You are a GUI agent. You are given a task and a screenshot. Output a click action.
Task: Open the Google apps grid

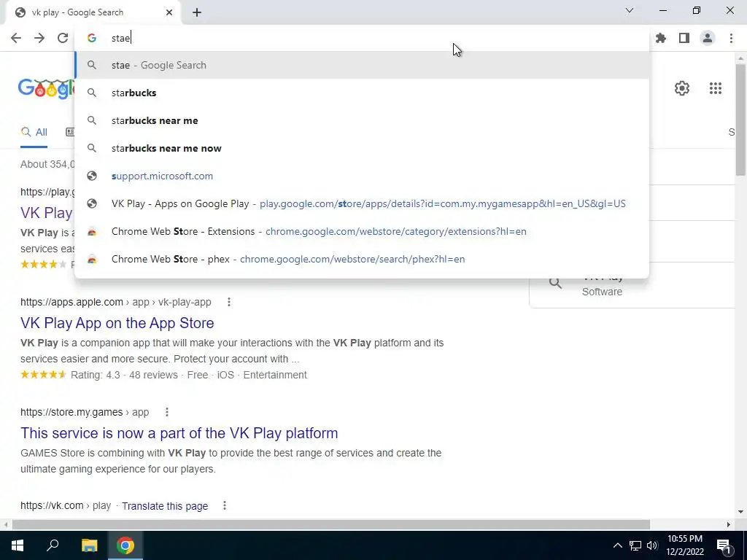coord(715,88)
